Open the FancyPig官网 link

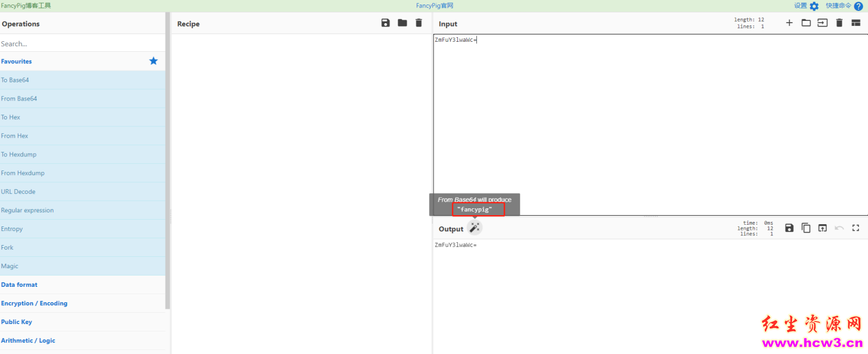tap(435, 6)
